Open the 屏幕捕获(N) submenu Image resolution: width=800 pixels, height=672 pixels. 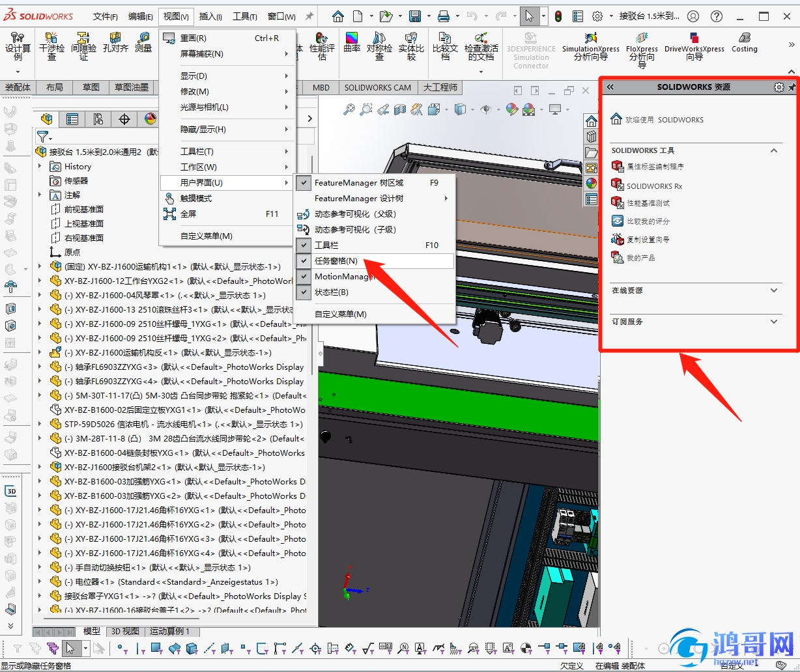tap(227, 54)
